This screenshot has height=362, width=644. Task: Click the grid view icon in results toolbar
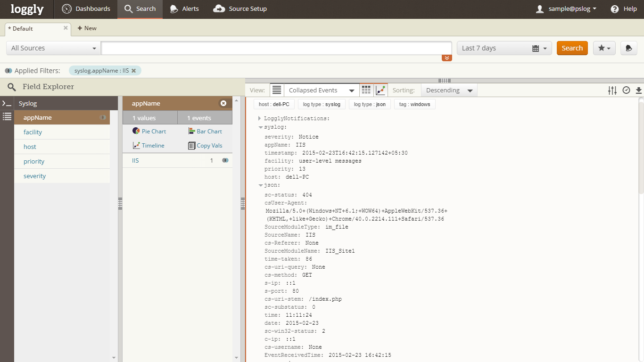366,90
